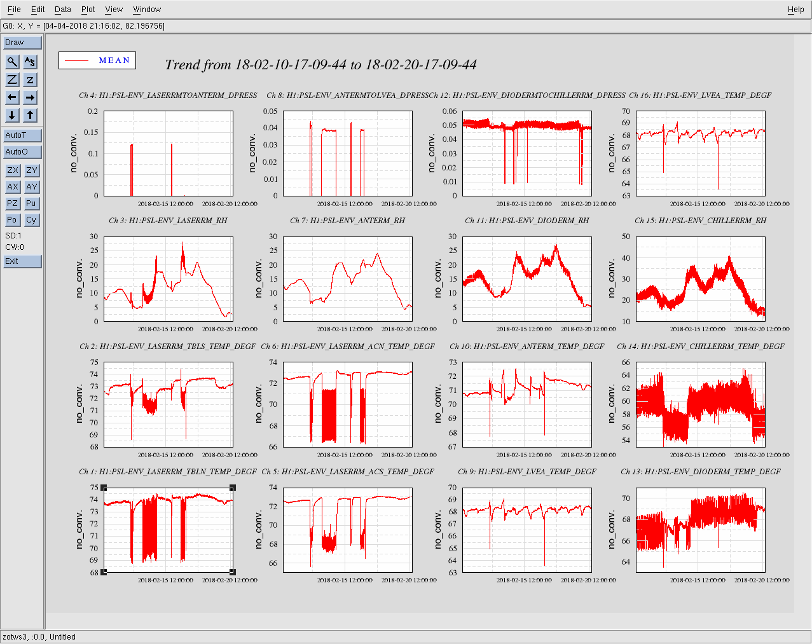Click the Exit button

22,261
